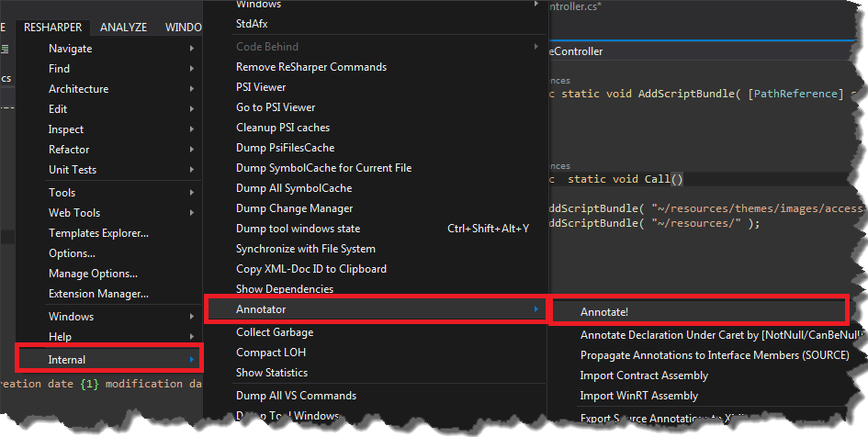Open the Tools submenu
Image resolution: width=868 pixels, height=437 pixels.
tap(108, 193)
